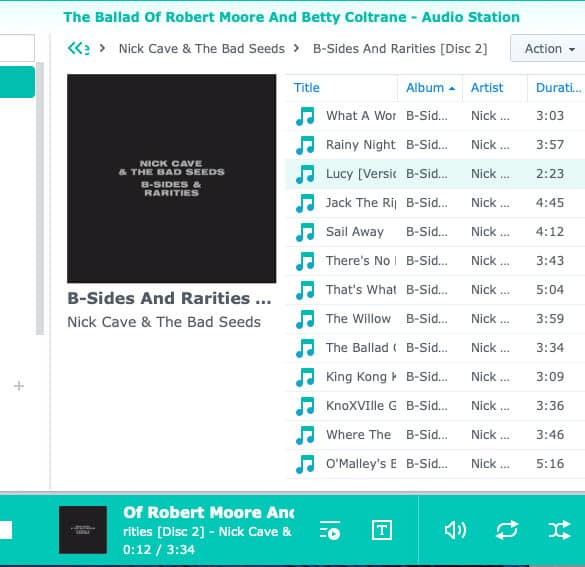Select the track titled Sail Away

tap(354, 232)
